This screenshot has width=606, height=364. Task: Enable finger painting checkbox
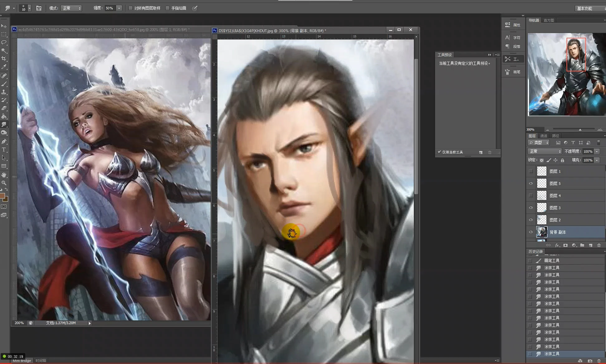[167, 8]
